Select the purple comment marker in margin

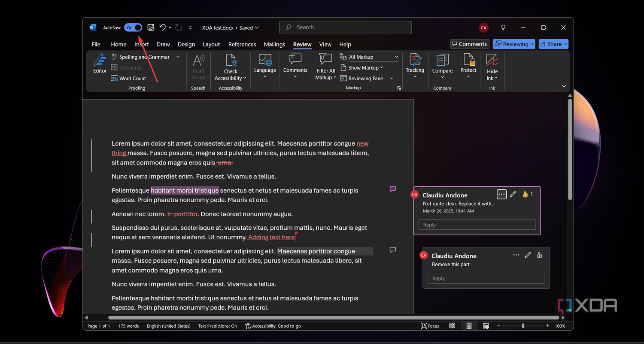pos(392,189)
